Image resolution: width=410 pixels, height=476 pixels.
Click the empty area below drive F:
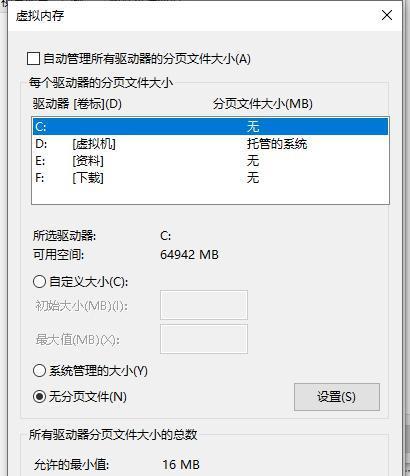pyautogui.click(x=210, y=195)
